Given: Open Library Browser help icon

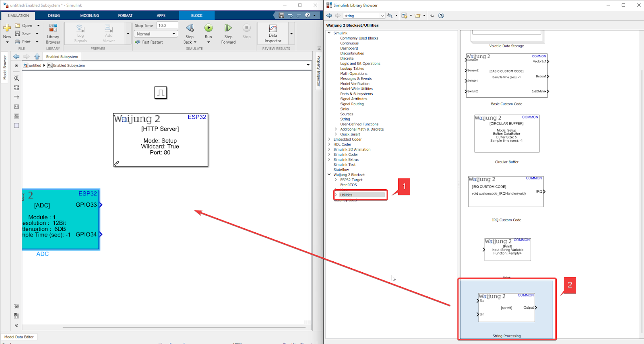Looking at the screenshot, I should 441,16.
